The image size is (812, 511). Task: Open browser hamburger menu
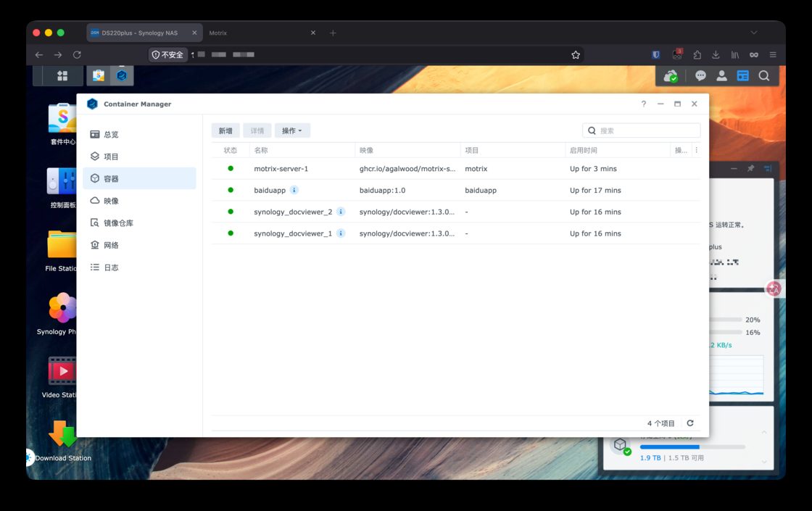pos(773,54)
